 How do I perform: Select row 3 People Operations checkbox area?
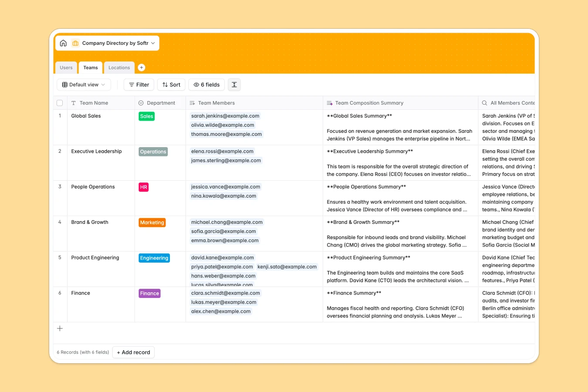point(60,186)
